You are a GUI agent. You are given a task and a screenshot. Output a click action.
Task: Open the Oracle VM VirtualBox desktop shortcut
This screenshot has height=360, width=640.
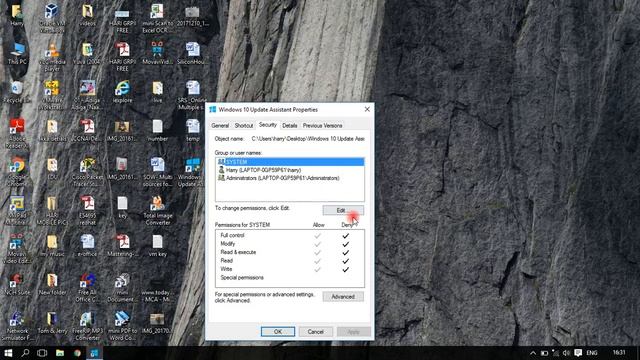[52, 18]
